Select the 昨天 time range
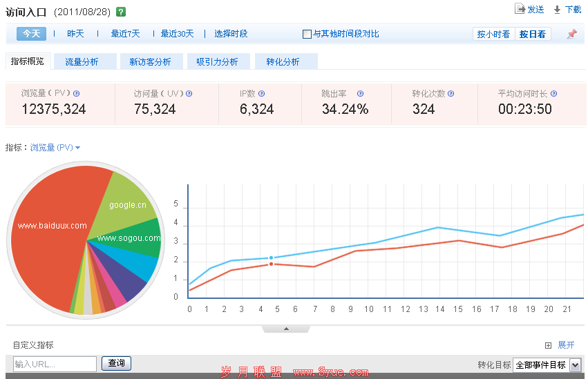This screenshot has height=379, width=588. click(x=75, y=34)
